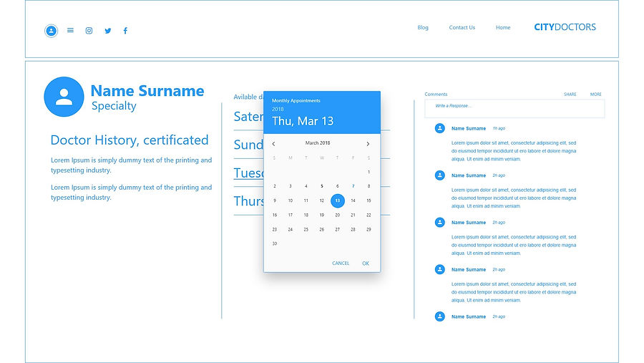This screenshot has height=363, width=644.
Task: Choose date 9 in the calendar
Action: coord(274,200)
